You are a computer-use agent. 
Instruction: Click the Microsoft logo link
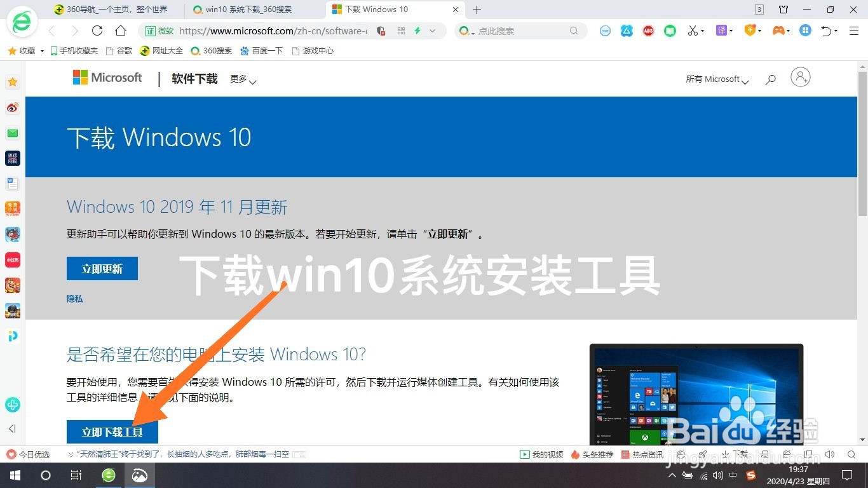[107, 78]
